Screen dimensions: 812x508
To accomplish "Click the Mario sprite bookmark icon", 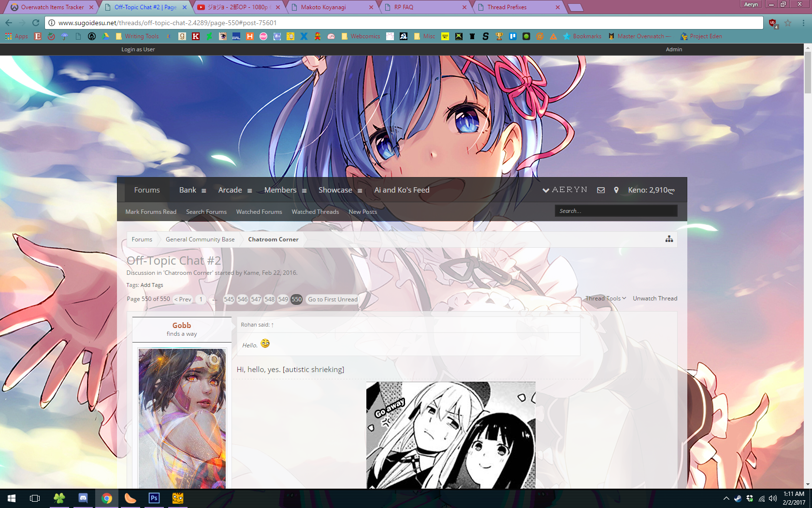I will pos(318,36).
